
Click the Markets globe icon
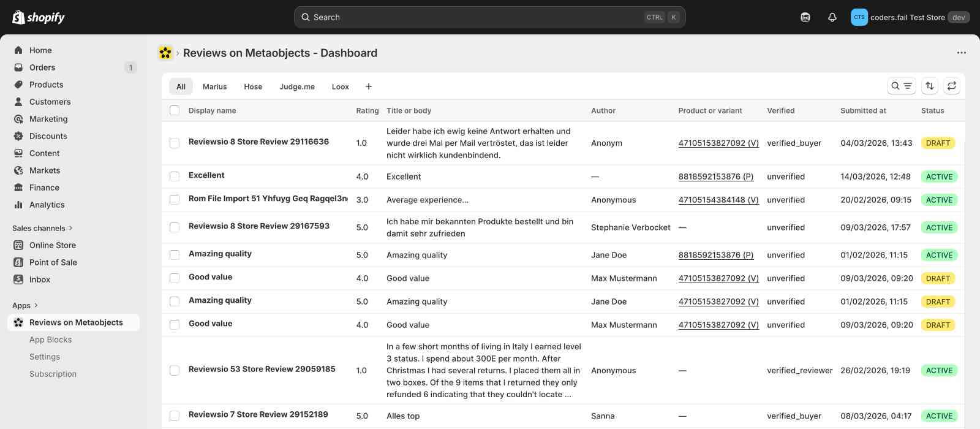coord(18,170)
